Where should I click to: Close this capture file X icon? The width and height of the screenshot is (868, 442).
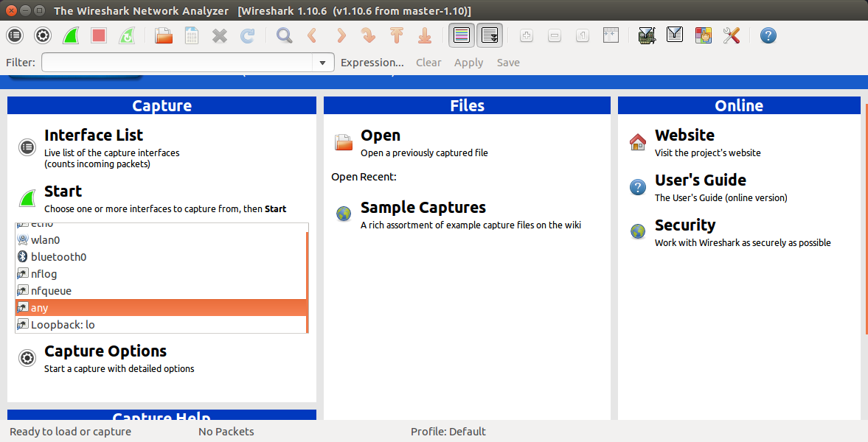(x=220, y=35)
